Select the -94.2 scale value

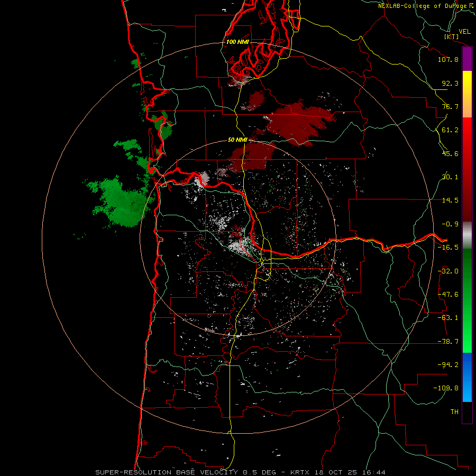(448, 364)
